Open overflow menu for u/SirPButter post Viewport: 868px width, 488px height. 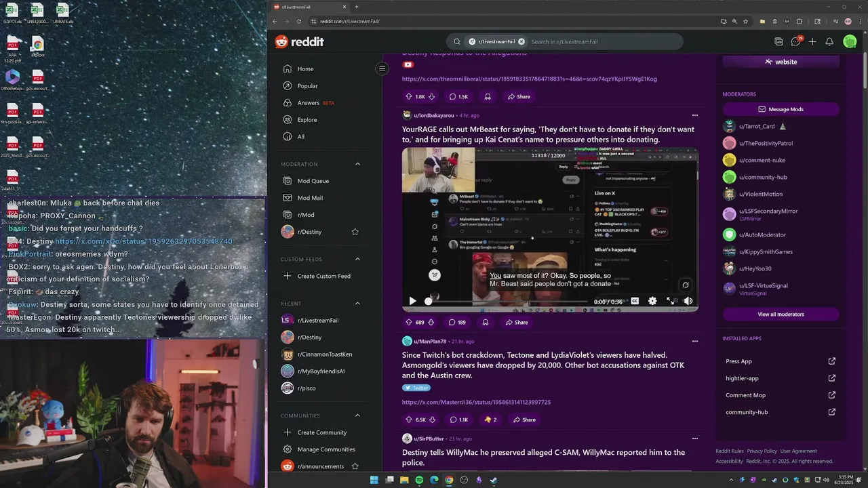click(x=694, y=439)
